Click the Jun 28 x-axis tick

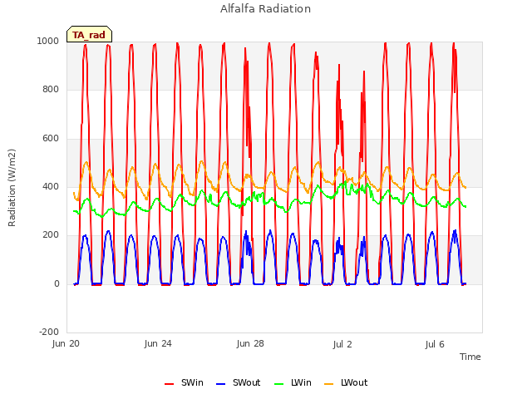point(250,344)
